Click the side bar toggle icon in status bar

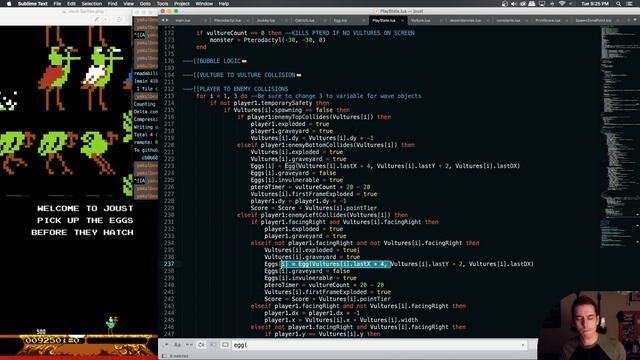pos(164,356)
